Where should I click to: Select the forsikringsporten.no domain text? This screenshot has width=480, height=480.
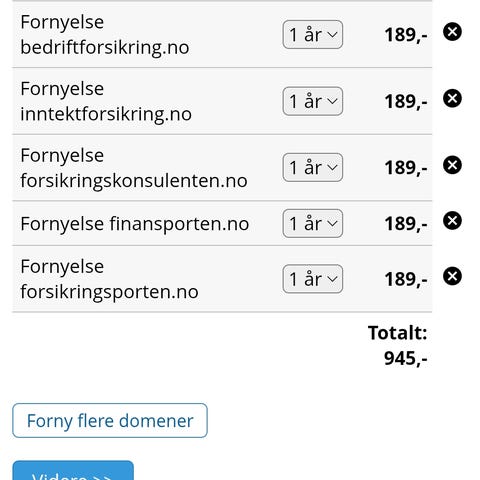[109, 292]
